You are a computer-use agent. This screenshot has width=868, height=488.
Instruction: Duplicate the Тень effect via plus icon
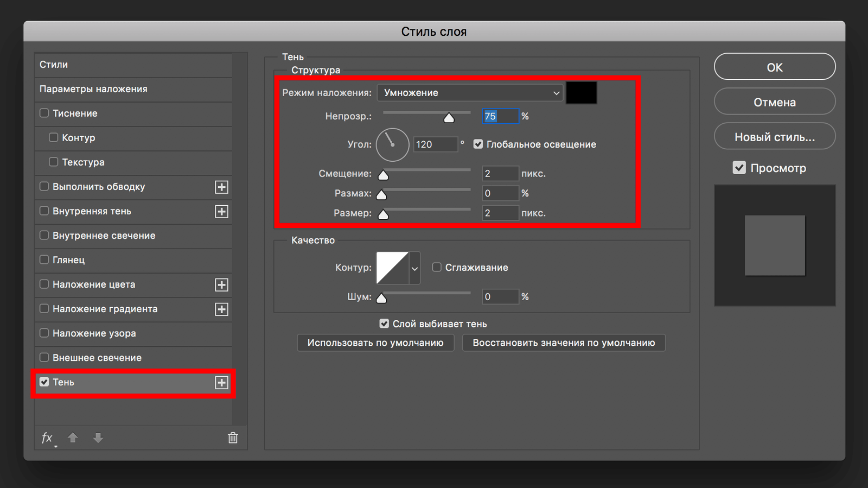pos(221,383)
